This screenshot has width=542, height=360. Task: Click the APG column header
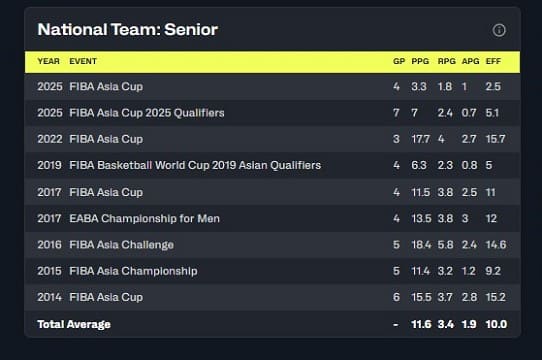click(x=470, y=61)
